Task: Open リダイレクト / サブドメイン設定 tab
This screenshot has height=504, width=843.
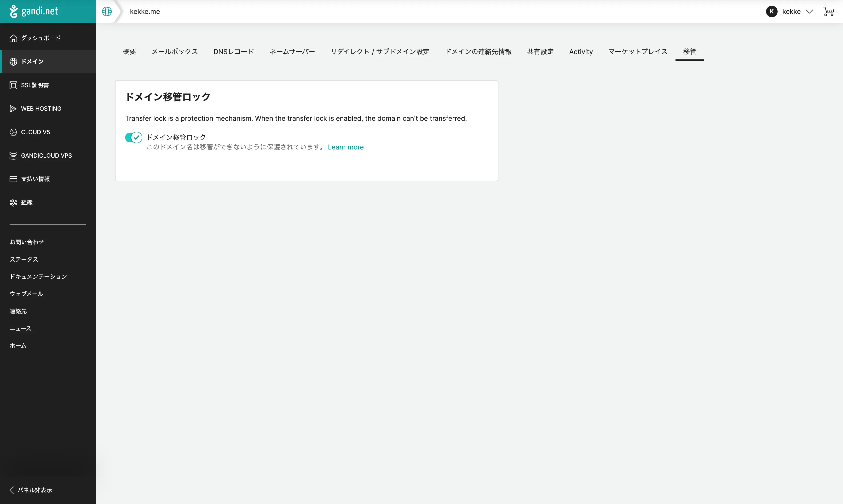Action: coord(380,52)
